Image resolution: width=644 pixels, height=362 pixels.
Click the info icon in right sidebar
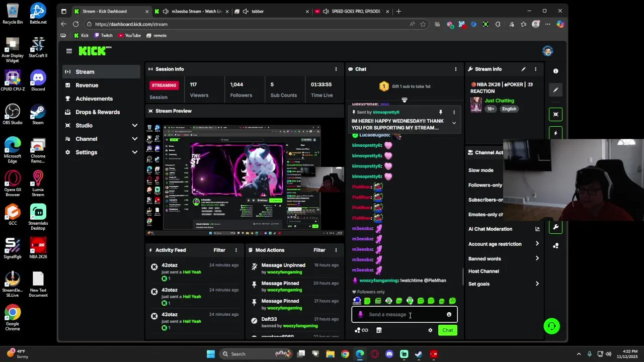point(555,71)
